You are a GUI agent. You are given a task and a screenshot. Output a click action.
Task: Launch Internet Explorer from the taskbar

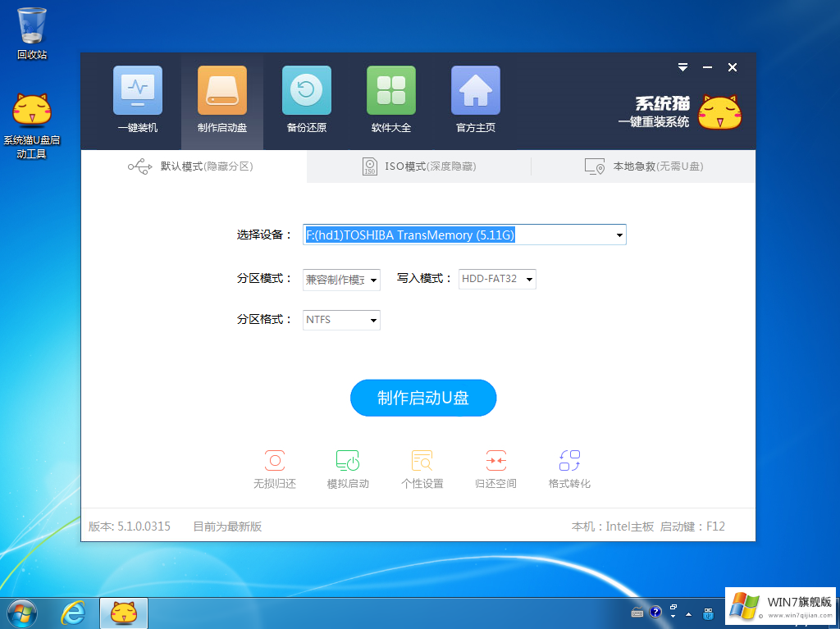tap(73, 613)
